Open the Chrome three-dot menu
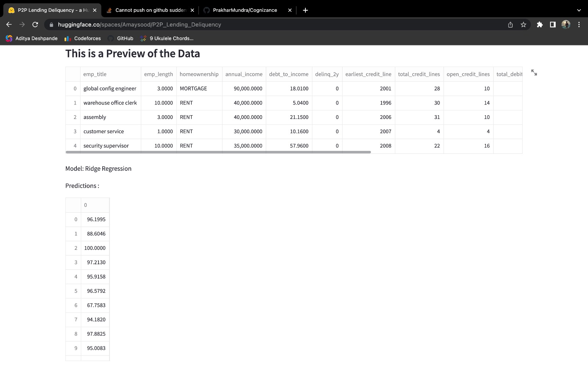The image size is (588, 368). click(x=579, y=25)
